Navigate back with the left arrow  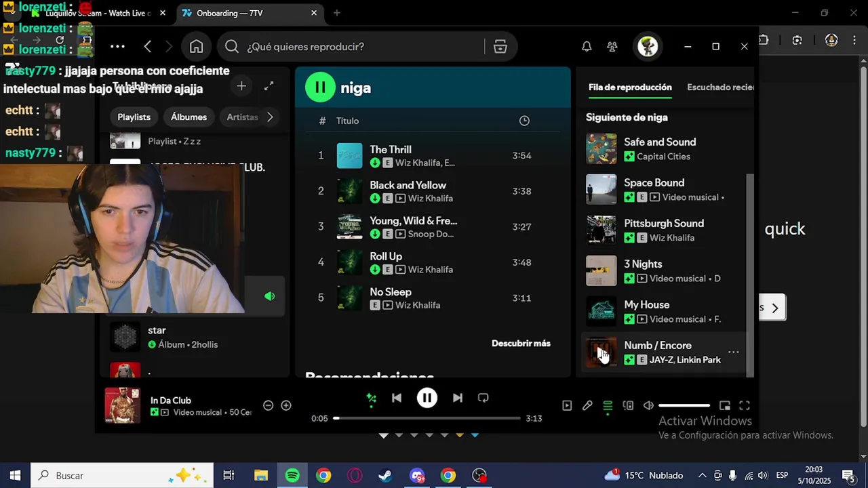148,47
